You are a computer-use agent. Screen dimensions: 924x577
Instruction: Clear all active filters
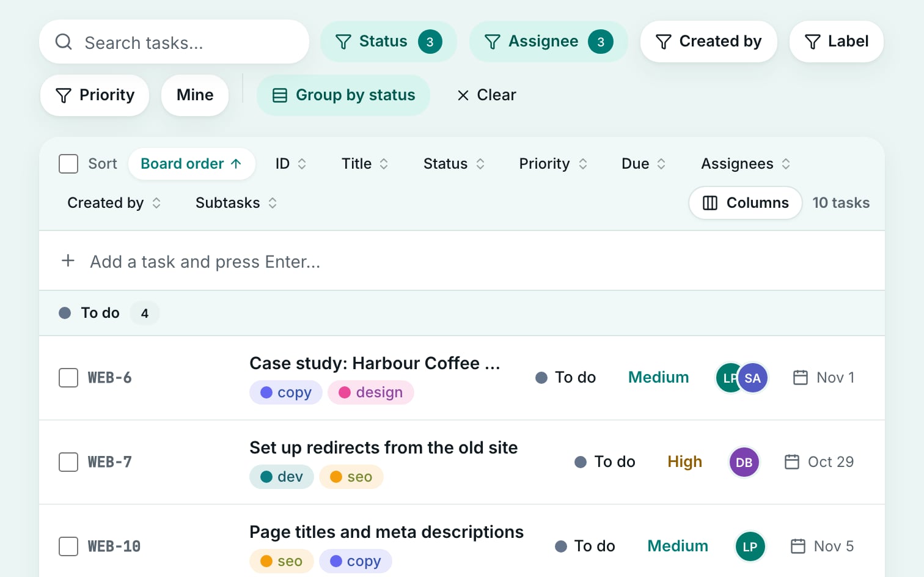[x=487, y=95]
